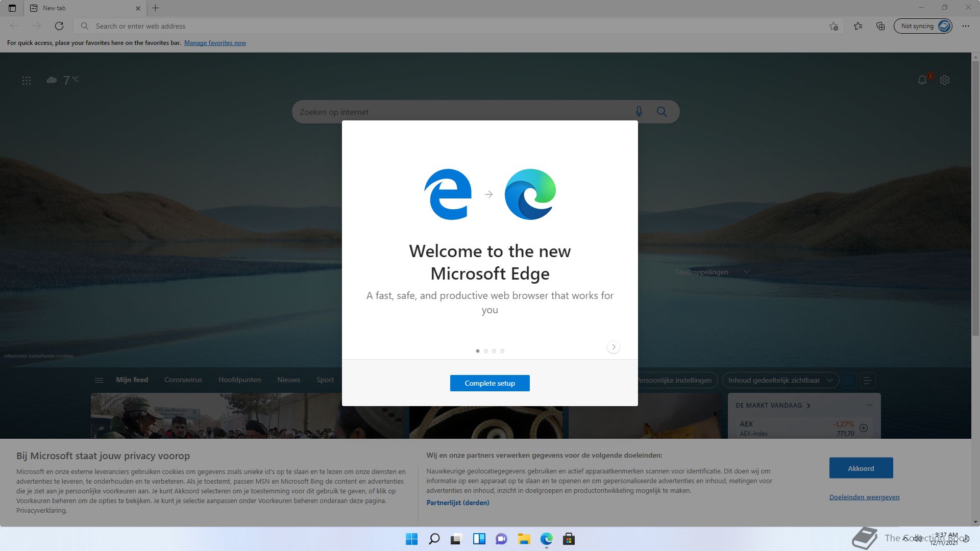
Task: Open notifications bell icon
Action: point(922,80)
